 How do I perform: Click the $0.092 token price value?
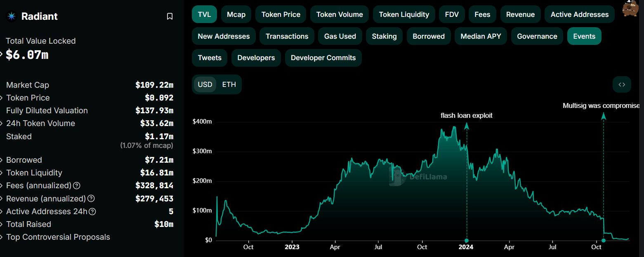tap(159, 98)
